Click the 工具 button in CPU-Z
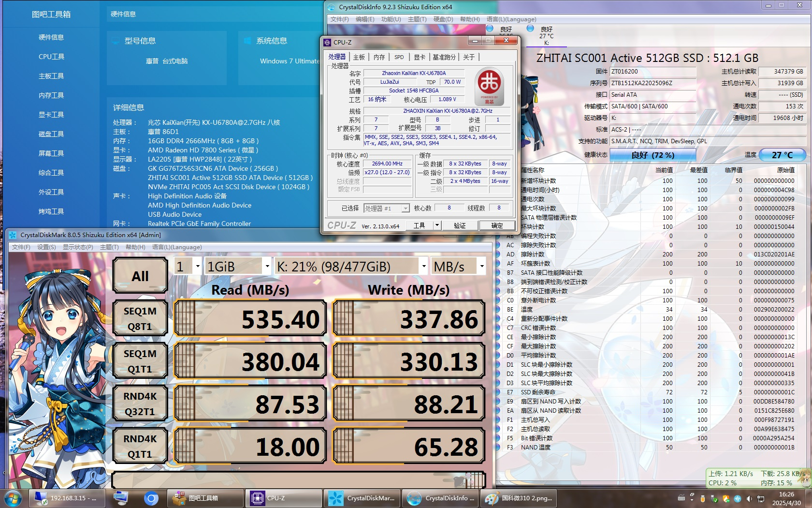Screen dimensions: 812x508 420,225
